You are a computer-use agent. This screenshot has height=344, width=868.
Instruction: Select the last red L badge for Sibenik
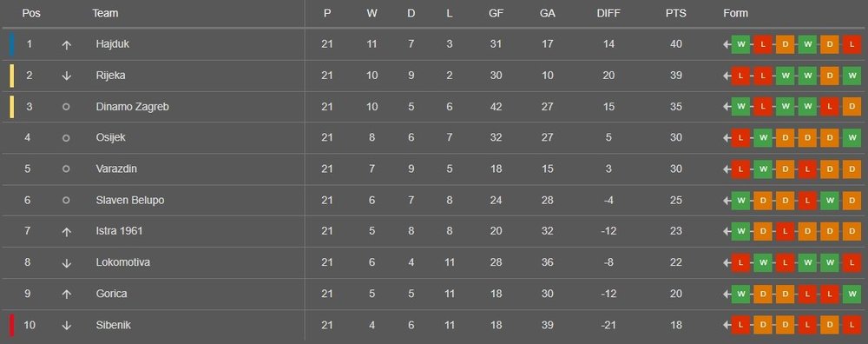click(852, 325)
